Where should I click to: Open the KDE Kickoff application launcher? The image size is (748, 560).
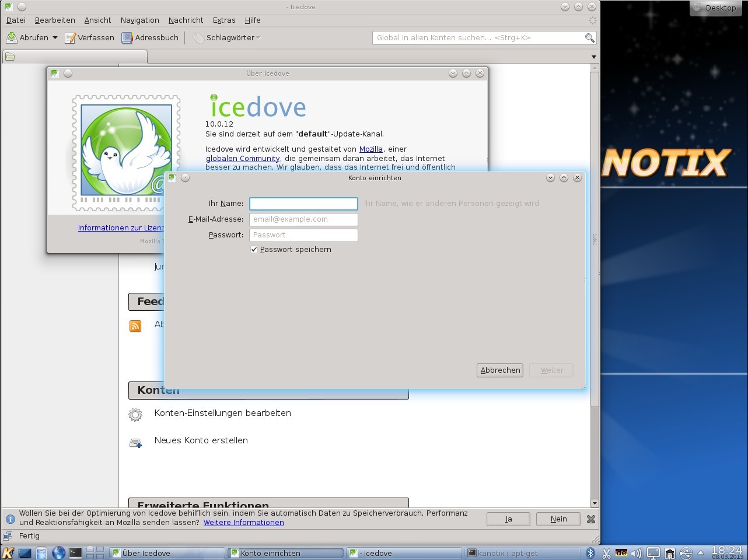tap(8, 552)
